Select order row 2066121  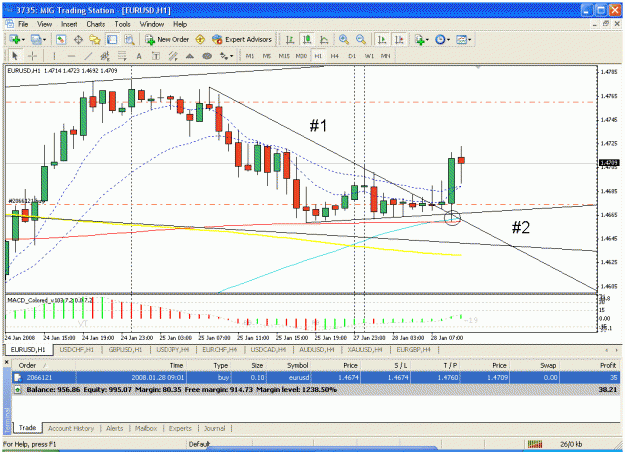click(x=316, y=377)
